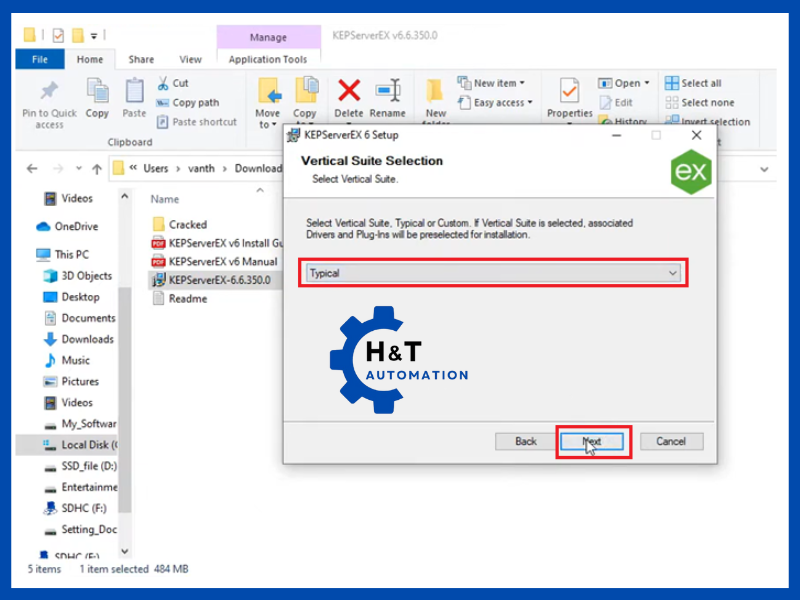Switch to the Share ribbon tab
Screen dimensions: 800x600
(141, 60)
